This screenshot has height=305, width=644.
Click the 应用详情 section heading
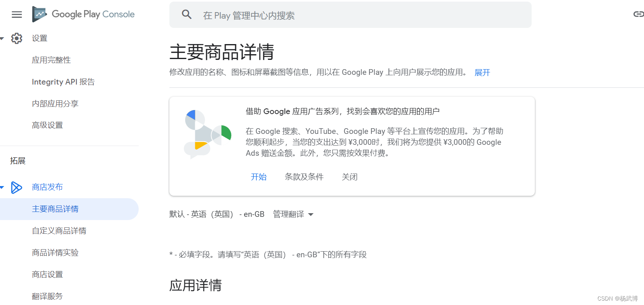pyautogui.click(x=196, y=285)
